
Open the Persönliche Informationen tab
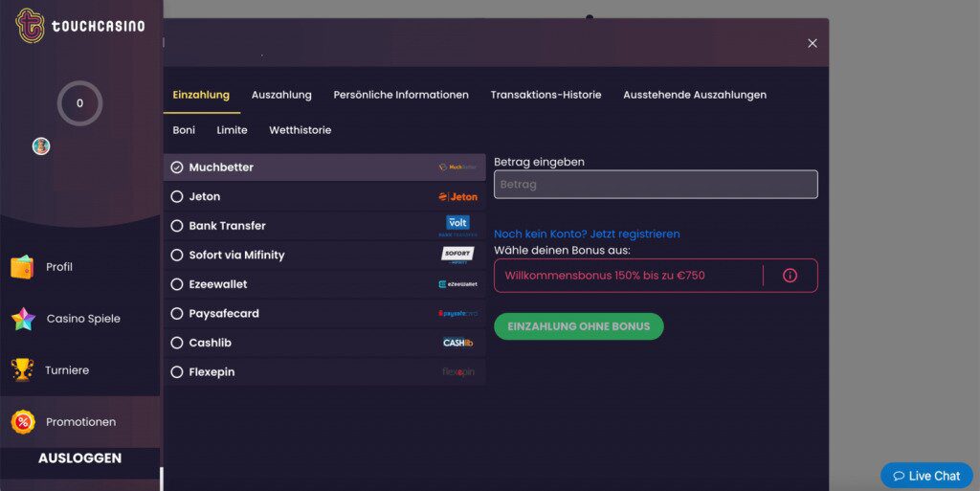click(401, 95)
